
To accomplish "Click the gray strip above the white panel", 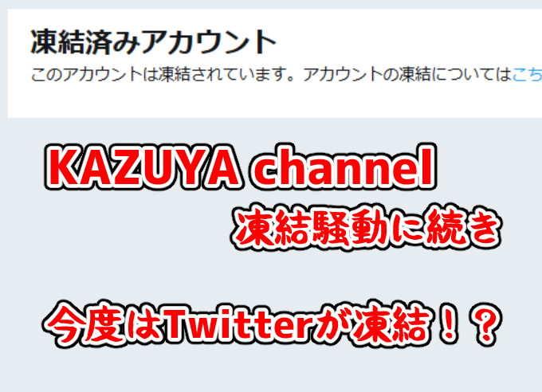I will (271, 4).
